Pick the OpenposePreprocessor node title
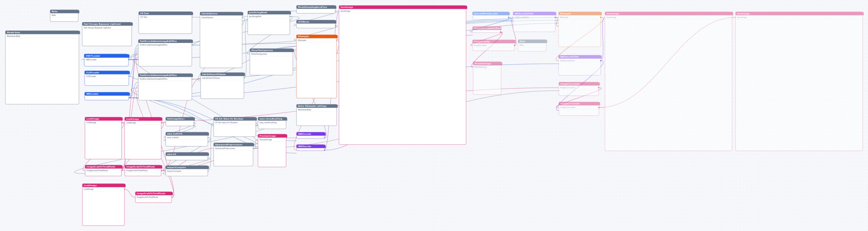The width and height of the screenshot is (868, 231). [x=233, y=145]
